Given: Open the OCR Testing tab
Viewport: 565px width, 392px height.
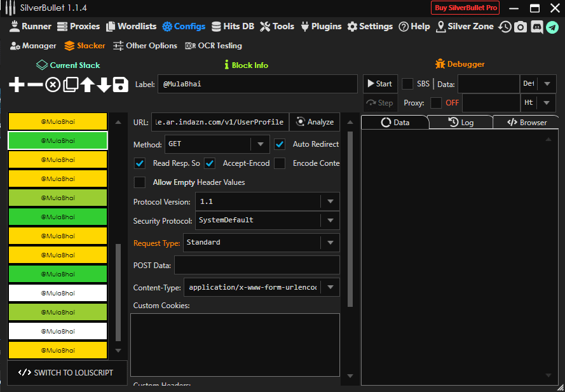Looking at the screenshot, I should (214, 46).
